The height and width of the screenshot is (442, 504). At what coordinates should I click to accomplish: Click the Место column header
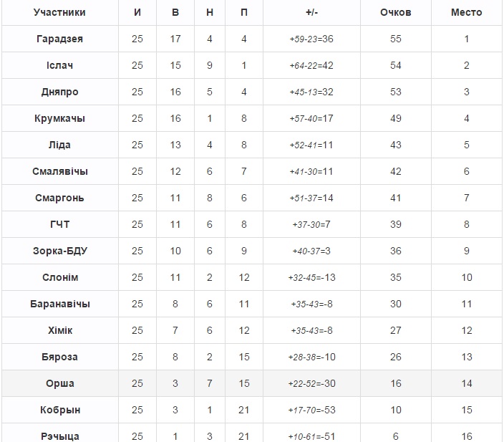pyautogui.click(x=466, y=12)
